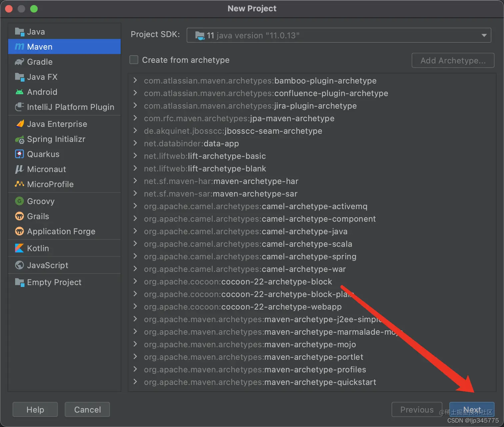The width and height of the screenshot is (504, 427).
Task: Click the Cancel button
Action: pos(87,409)
